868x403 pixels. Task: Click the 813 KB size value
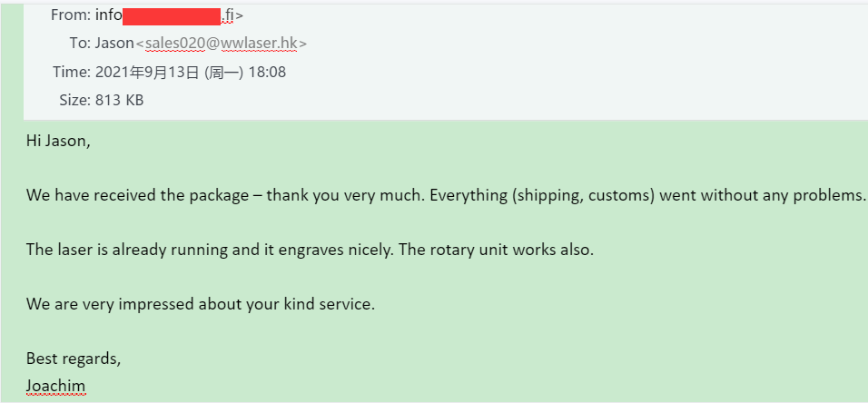click(x=120, y=100)
